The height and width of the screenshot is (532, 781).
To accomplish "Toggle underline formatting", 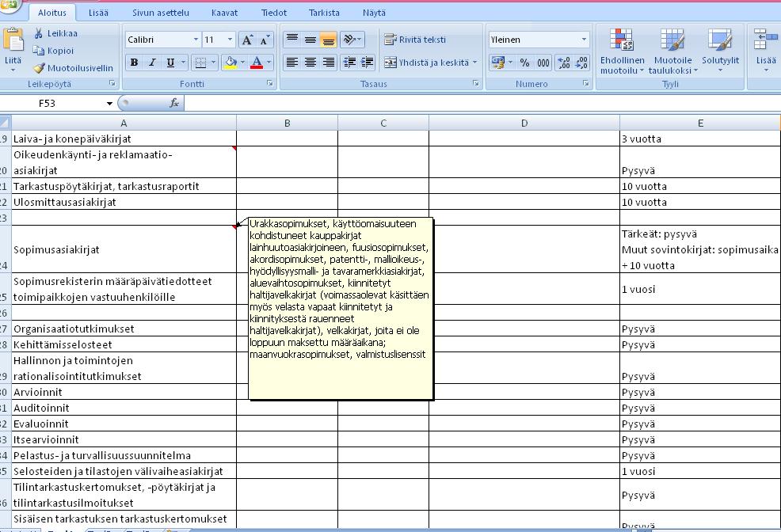I will [x=170, y=63].
